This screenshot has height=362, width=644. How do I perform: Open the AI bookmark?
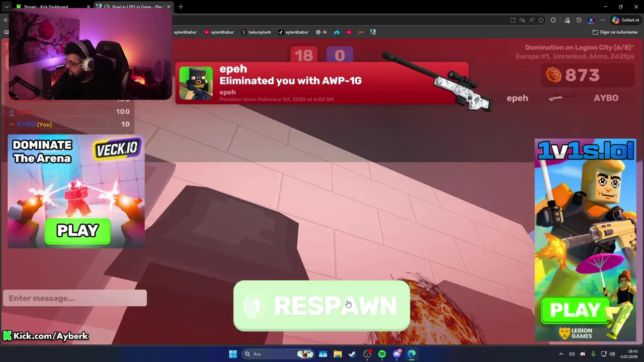click(x=321, y=32)
